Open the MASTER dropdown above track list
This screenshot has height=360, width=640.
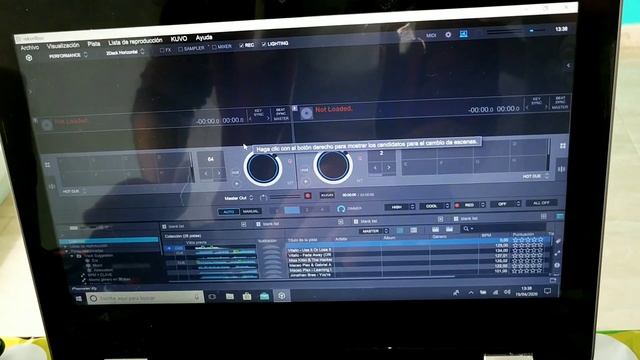tap(373, 231)
